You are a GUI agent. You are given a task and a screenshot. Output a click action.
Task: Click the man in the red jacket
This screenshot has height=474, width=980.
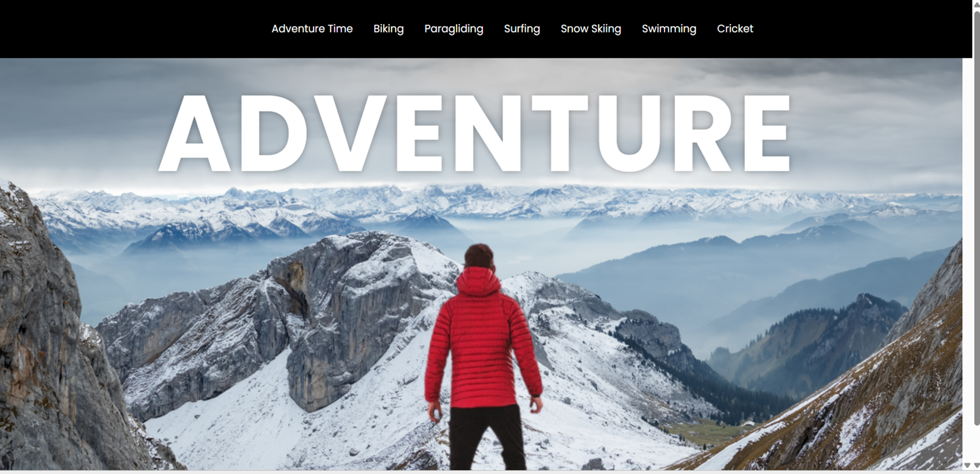[x=482, y=357]
